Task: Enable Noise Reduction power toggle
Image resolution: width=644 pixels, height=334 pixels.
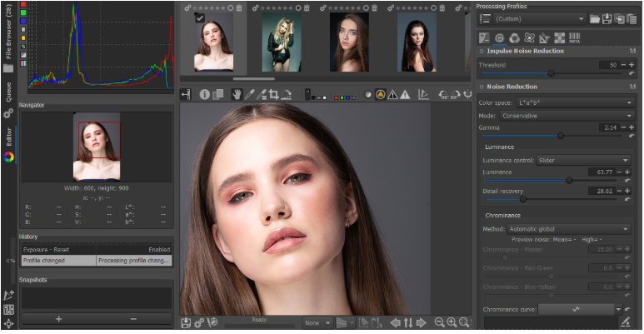Action: (x=482, y=87)
